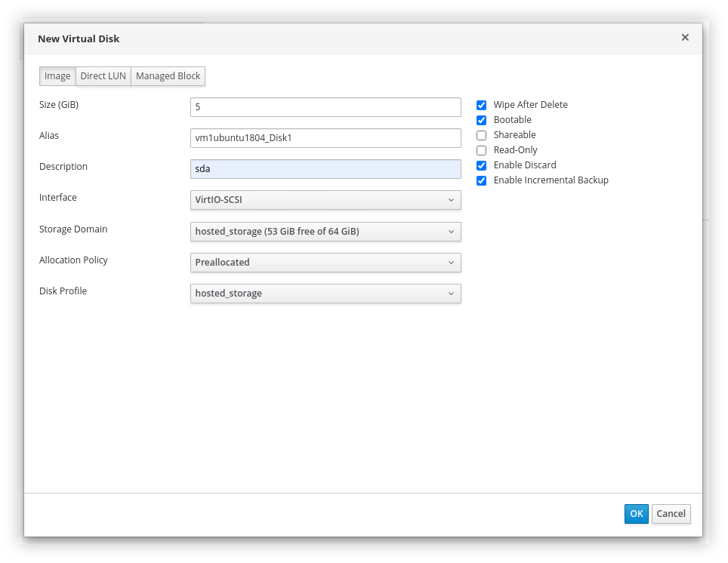Uncheck Wipe After Delete

point(481,105)
